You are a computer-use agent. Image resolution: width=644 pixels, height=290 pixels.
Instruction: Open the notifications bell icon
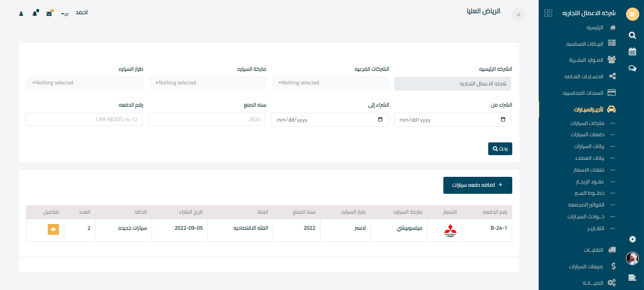tap(35, 13)
